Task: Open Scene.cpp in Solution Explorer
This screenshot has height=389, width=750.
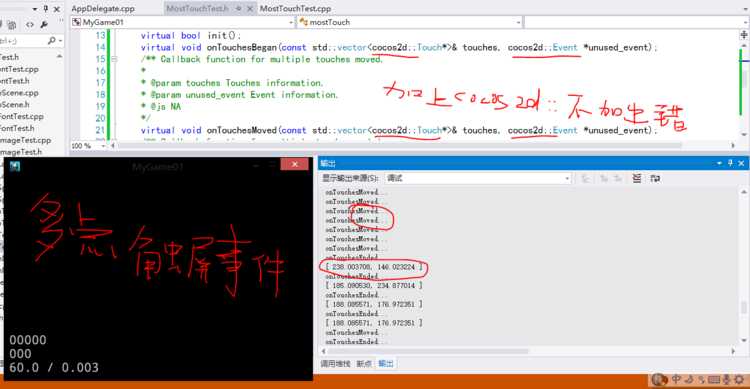Action: pos(19,93)
